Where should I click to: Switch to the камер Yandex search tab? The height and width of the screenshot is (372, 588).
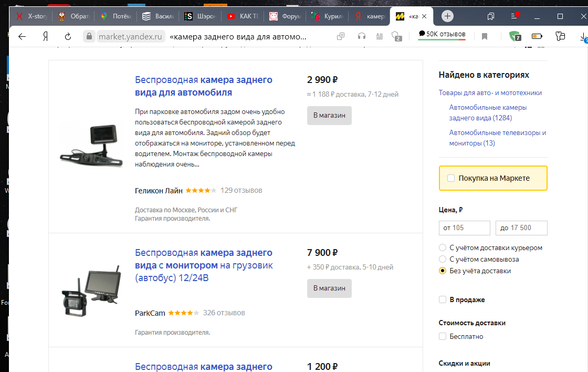[x=370, y=16]
